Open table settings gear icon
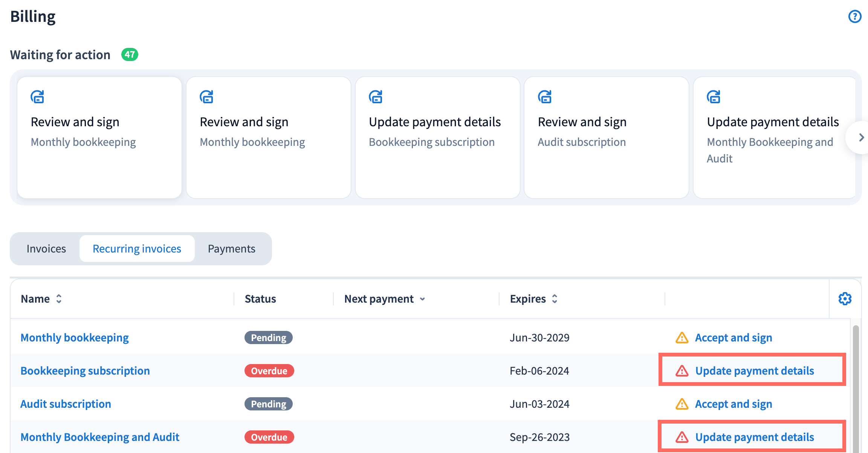 [x=845, y=299]
